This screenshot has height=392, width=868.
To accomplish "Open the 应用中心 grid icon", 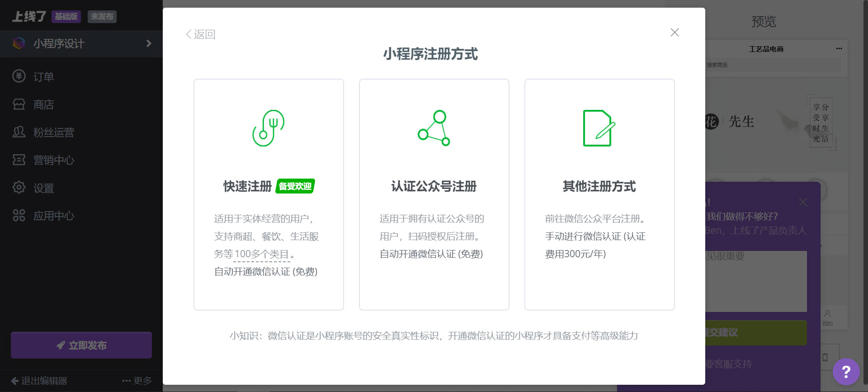I will 19,215.
